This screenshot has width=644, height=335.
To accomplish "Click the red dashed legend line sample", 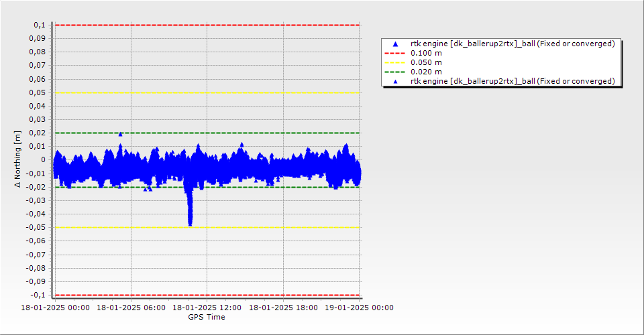I will click(395, 53).
